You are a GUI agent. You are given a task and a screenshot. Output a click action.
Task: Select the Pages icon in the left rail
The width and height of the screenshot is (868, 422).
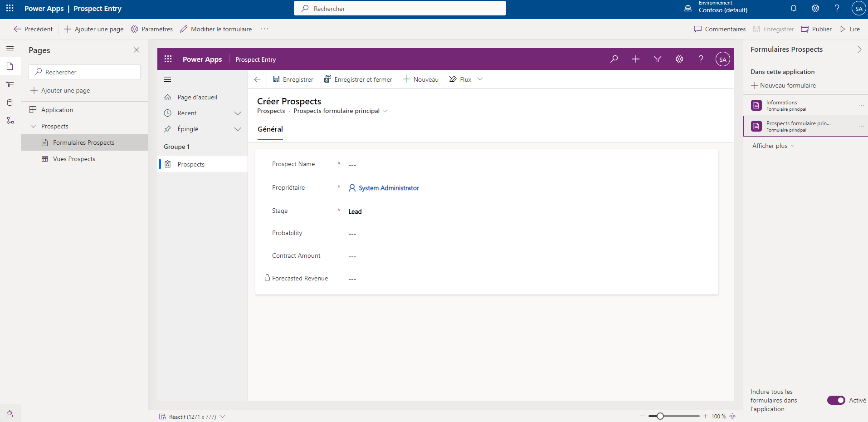point(10,66)
